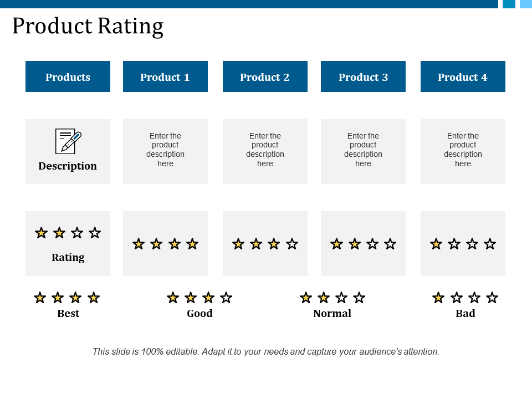Click the stars above the Rating label

click(x=68, y=233)
